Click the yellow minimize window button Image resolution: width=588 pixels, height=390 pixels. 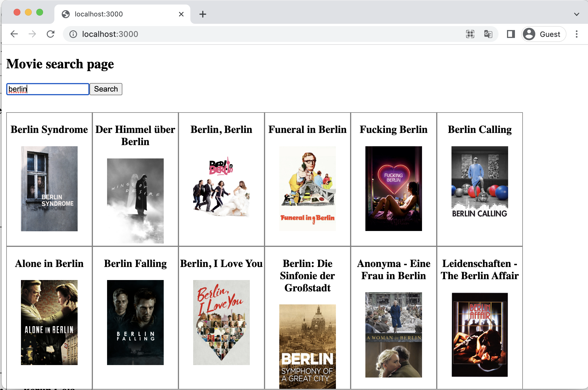28,12
